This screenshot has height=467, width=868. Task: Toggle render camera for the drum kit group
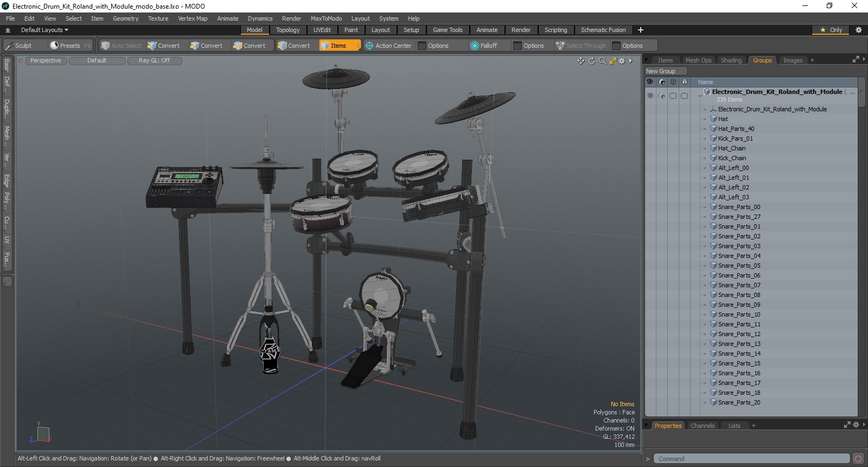click(x=661, y=96)
